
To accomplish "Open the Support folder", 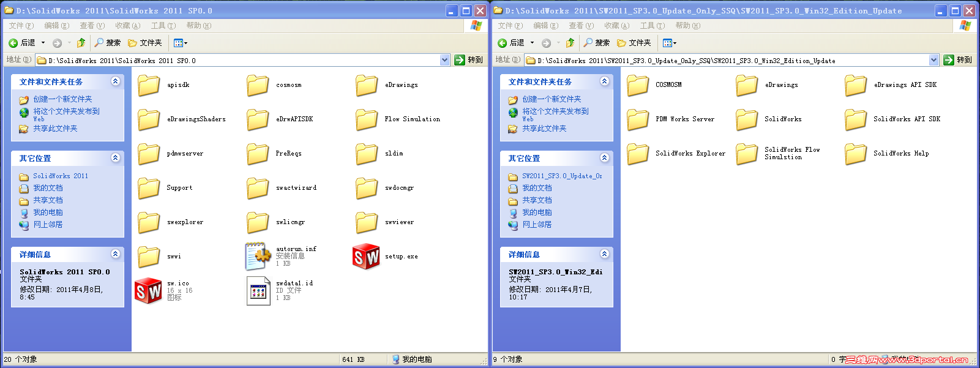I will (149, 188).
